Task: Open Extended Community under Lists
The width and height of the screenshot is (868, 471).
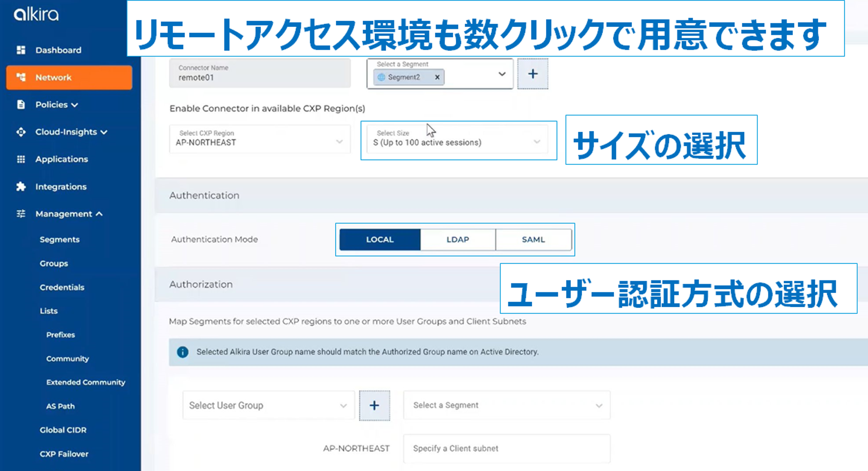Action: point(86,382)
